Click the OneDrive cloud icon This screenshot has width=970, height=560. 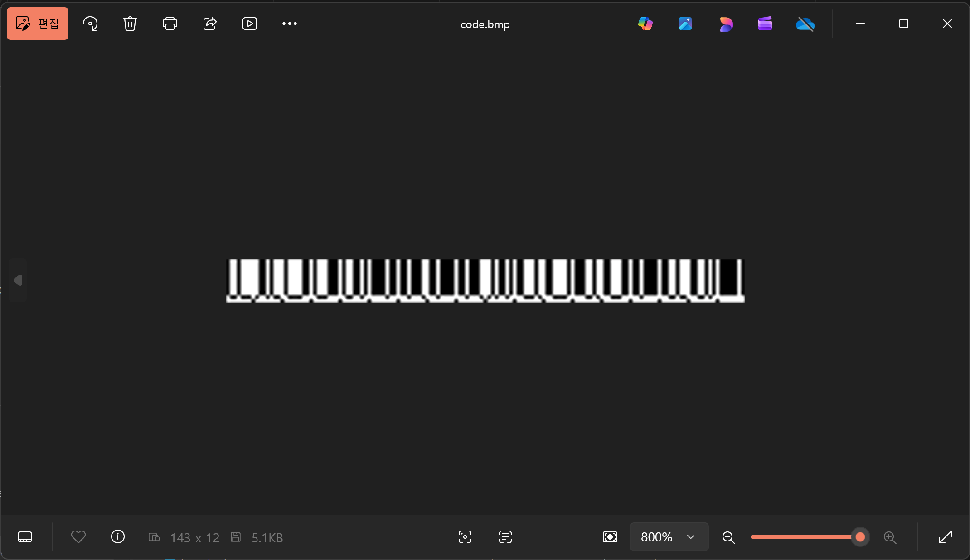[x=805, y=24]
